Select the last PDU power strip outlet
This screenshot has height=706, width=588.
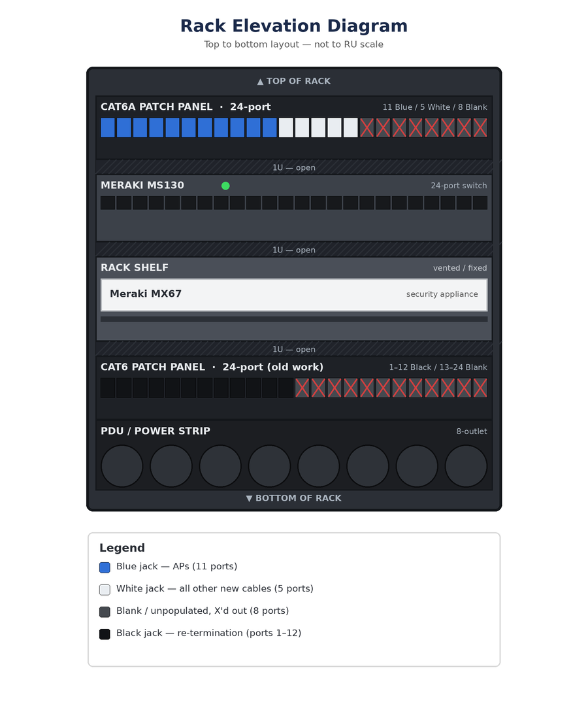click(466, 466)
